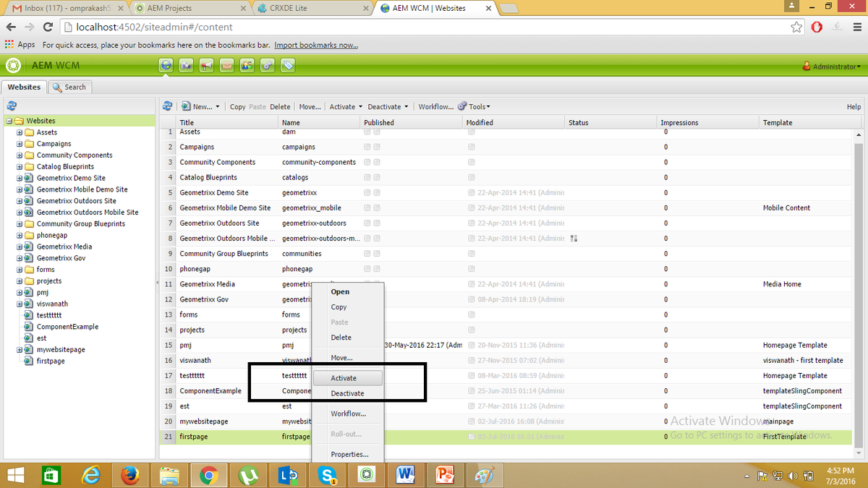
Task: Click the Opera extension icon in Chrome
Action: (816, 27)
